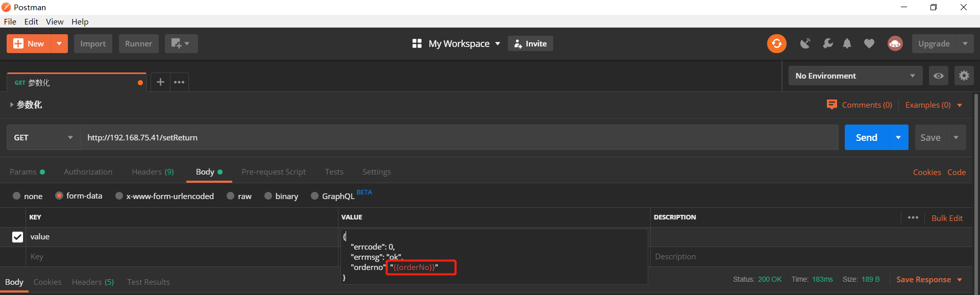980x295 pixels.
Task: Switch to the Pre-request Script tab
Action: [274, 172]
